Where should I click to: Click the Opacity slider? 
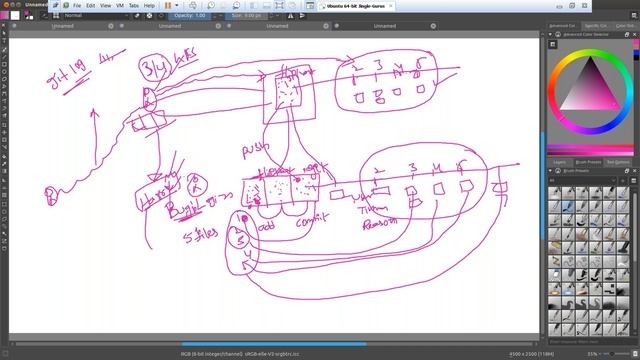click(x=190, y=16)
